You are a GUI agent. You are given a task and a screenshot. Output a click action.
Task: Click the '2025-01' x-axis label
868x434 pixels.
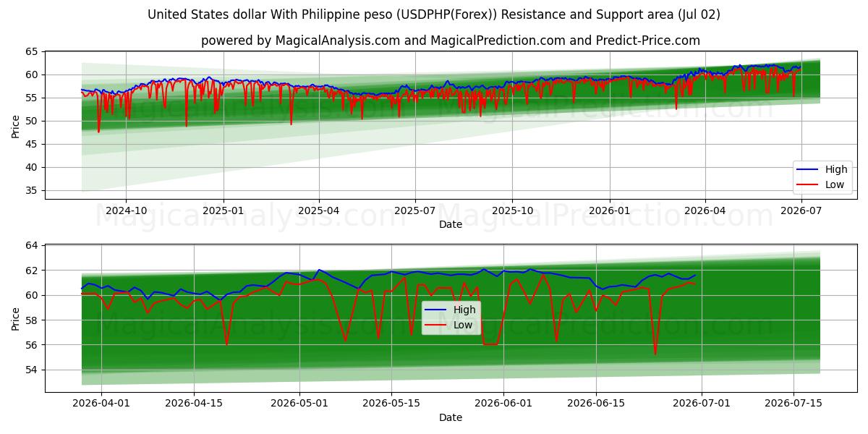coord(223,210)
